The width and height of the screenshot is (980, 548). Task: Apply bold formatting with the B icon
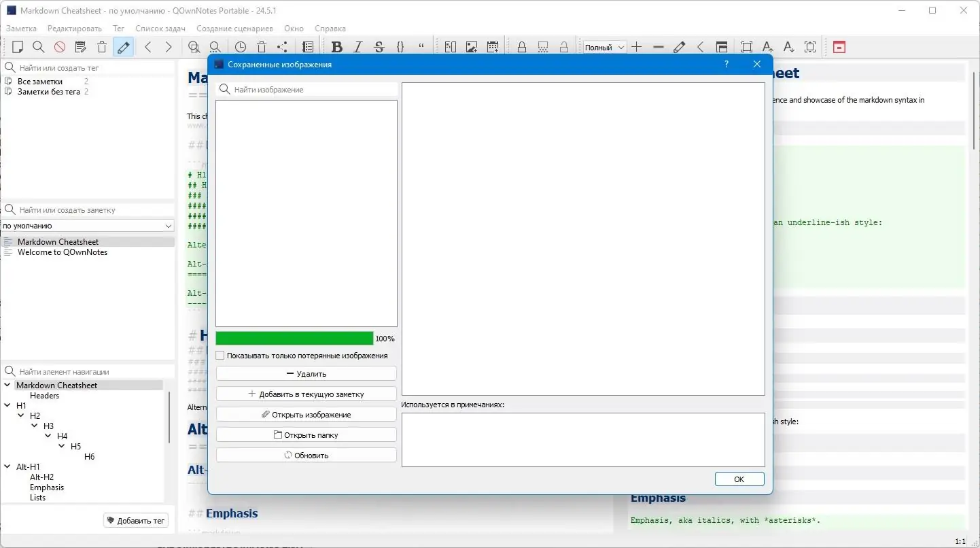[x=336, y=47]
